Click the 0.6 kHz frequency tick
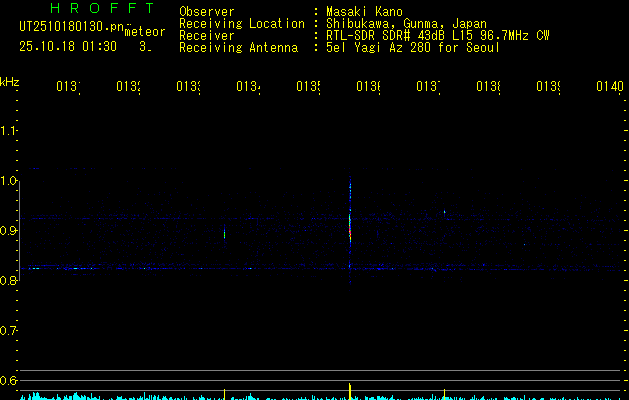 click(9, 381)
